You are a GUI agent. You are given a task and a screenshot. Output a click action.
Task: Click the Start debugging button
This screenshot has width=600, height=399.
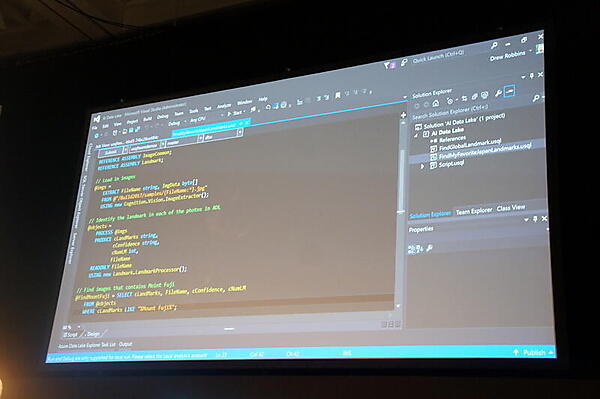pos(234,113)
